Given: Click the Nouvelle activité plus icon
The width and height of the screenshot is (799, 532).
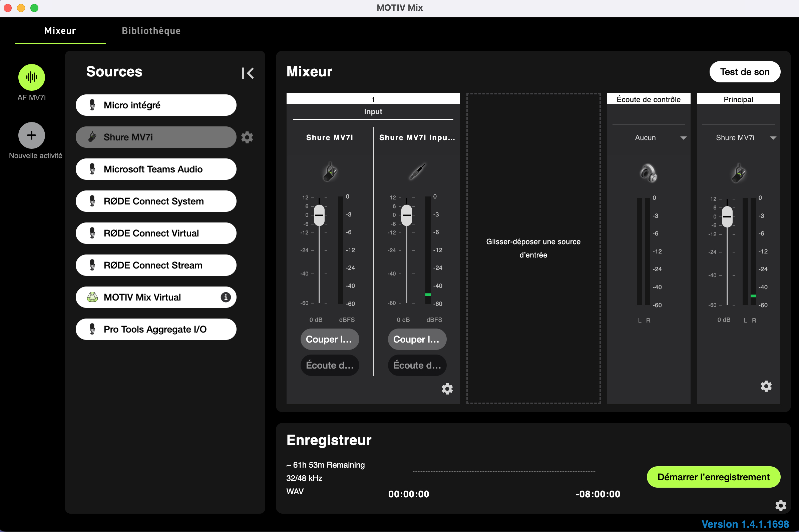Looking at the screenshot, I should [x=31, y=135].
